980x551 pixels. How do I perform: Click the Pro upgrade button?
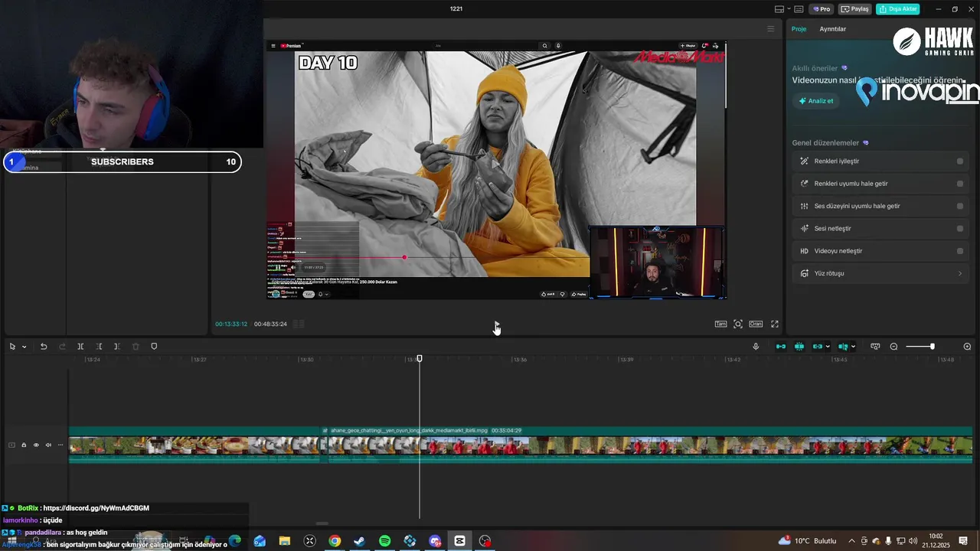tap(822, 9)
